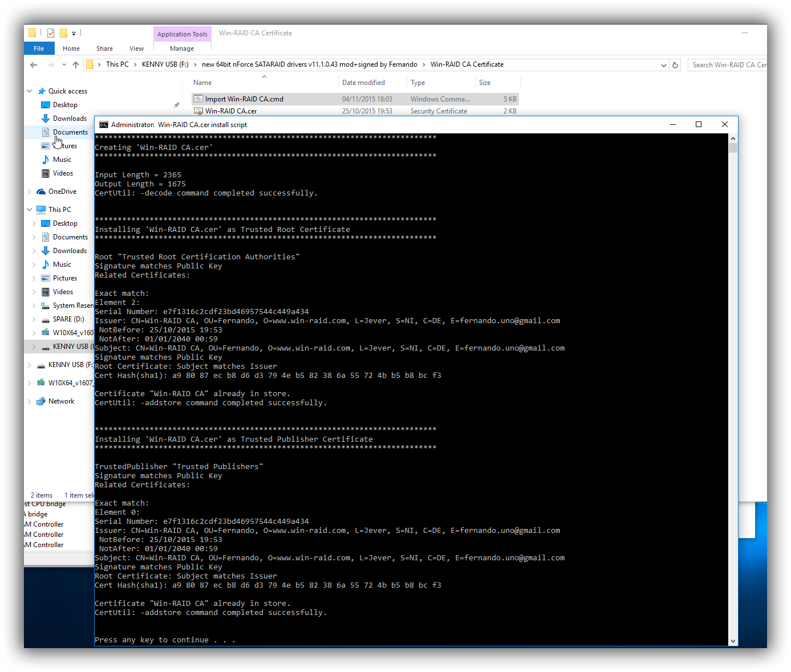The height and width of the screenshot is (672, 791).
Task: Click the OneDrive cloud icon
Action: click(x=41, y=192)
